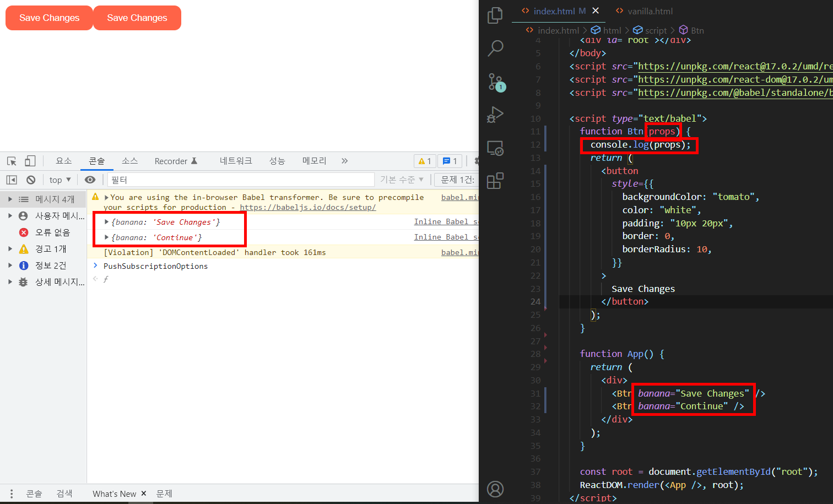Toggle DevTools device toolbar icon
This screenshot has width=833, height=504.
pyautogui.click(x=30, y=161)
